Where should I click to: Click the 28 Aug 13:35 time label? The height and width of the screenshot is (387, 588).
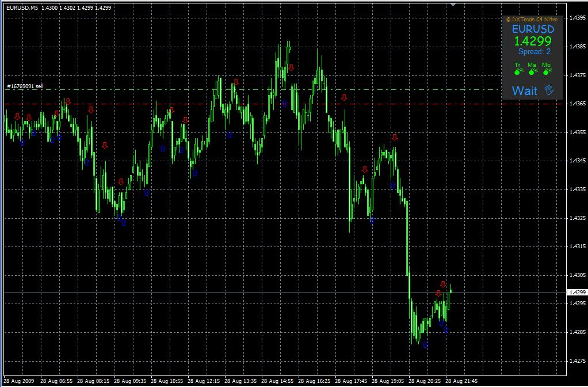[240, 381]
